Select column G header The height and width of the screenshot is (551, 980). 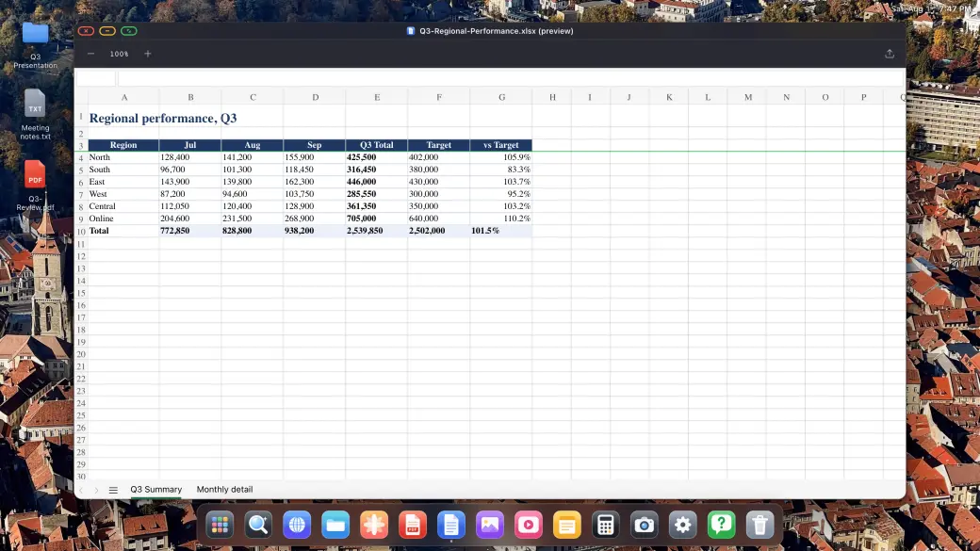point(501,97)
